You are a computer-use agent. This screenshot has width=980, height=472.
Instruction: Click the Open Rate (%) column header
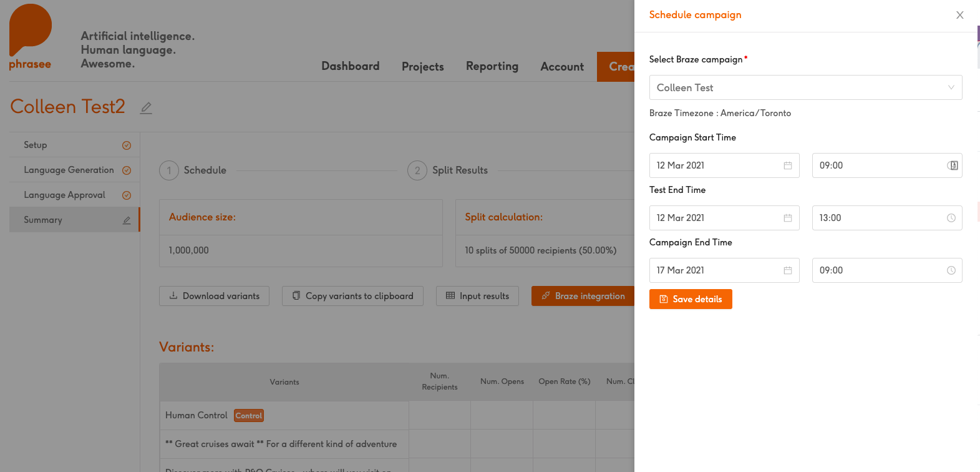tap(565, 381)
